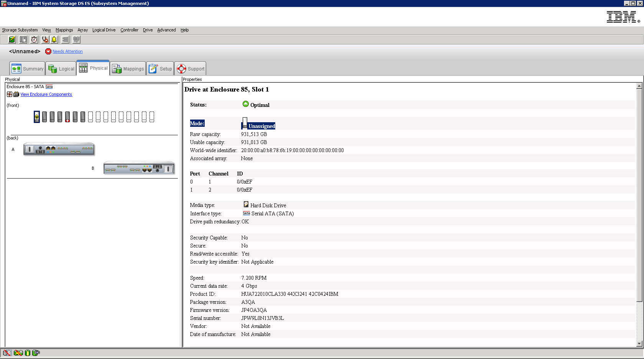The width and height of the screenshot is (644, 359).
Task: Click the firmware version JP4OA3QA
Action: [x=254, y=310]
